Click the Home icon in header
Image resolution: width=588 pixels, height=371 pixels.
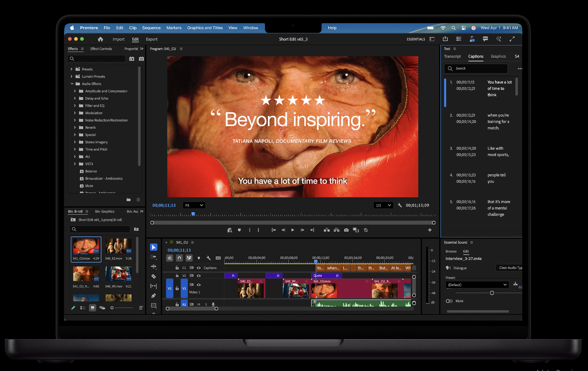click(100, 39)
